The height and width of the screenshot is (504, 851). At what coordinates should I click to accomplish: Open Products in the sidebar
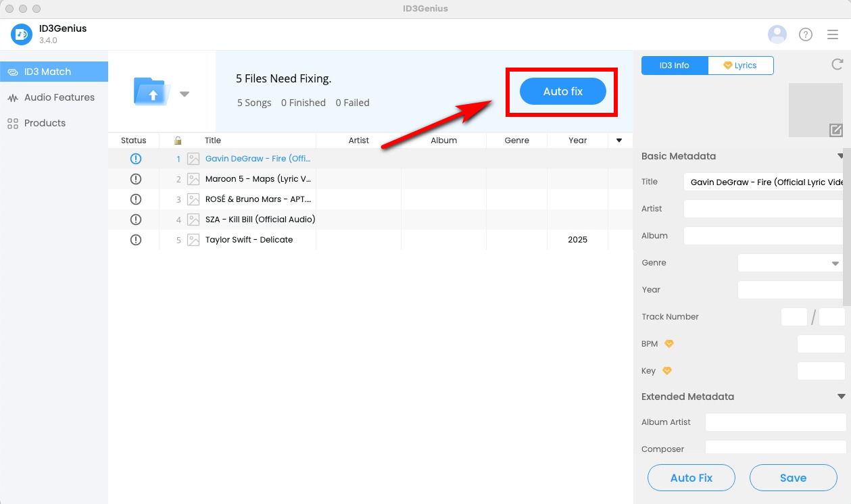[45, 123]
